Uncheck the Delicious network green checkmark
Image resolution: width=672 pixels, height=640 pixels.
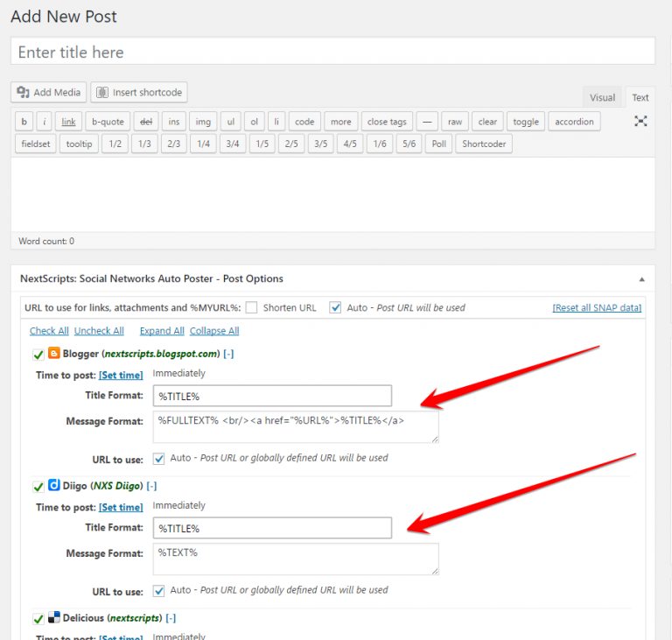pos(38,619)
